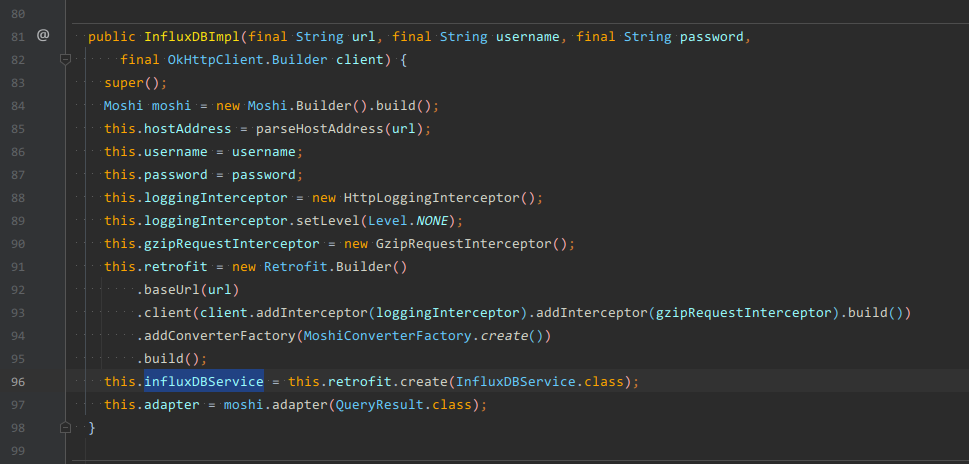Click retrofit.create call on line 96

(x=387, y=382)
